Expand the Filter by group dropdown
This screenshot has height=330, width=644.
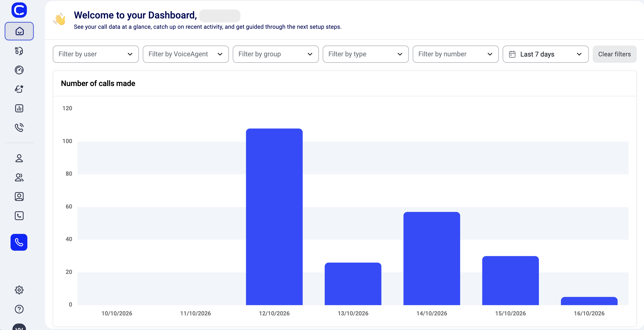pyautogui.click(x=276, y=54)
